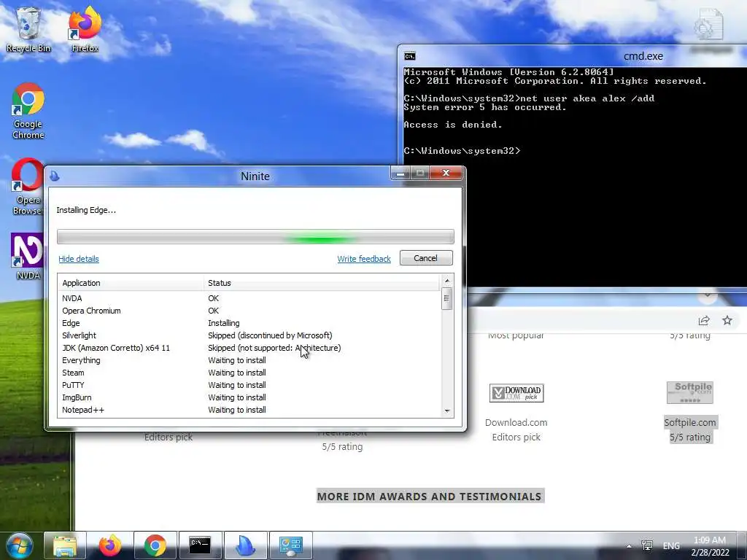The width and height of the screenshot is (747, 560).
Task: Click the cmd prompt line C:\Windows\system32>
Action: click(462, 151)
